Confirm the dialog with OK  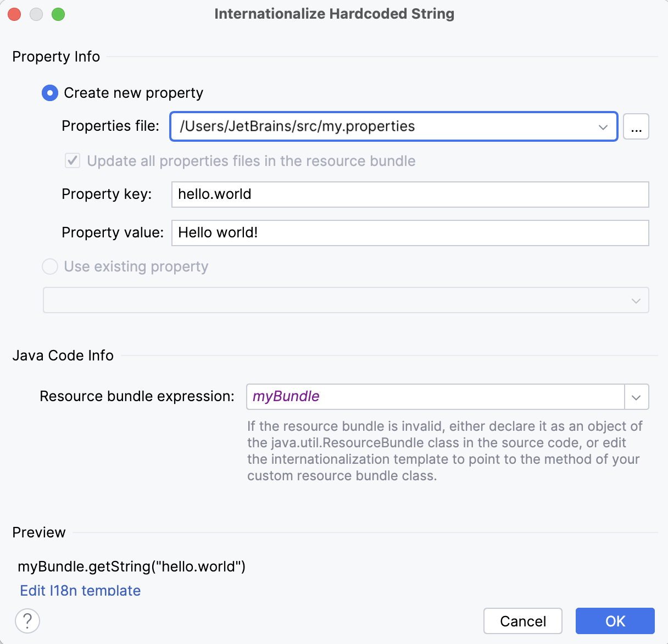[615, 621]
